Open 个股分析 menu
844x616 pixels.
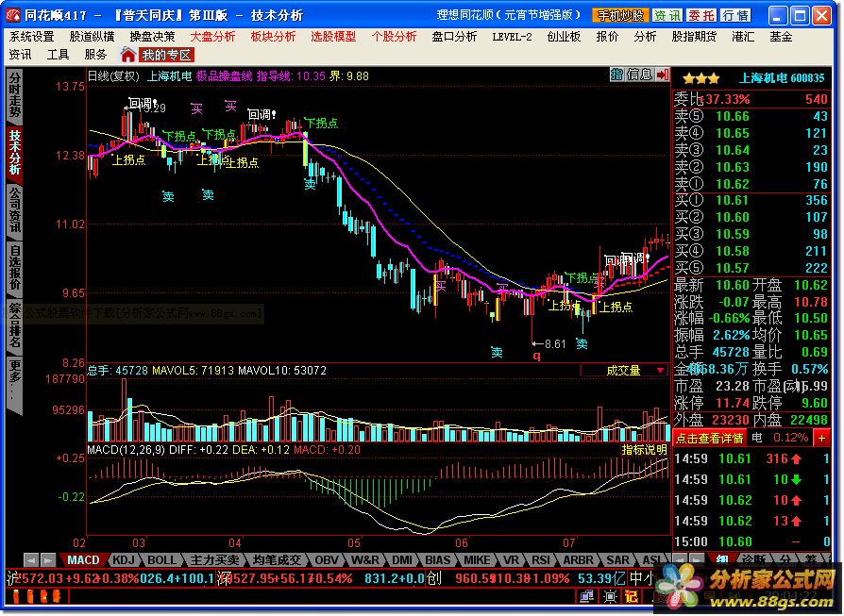[x=394, y=37]
